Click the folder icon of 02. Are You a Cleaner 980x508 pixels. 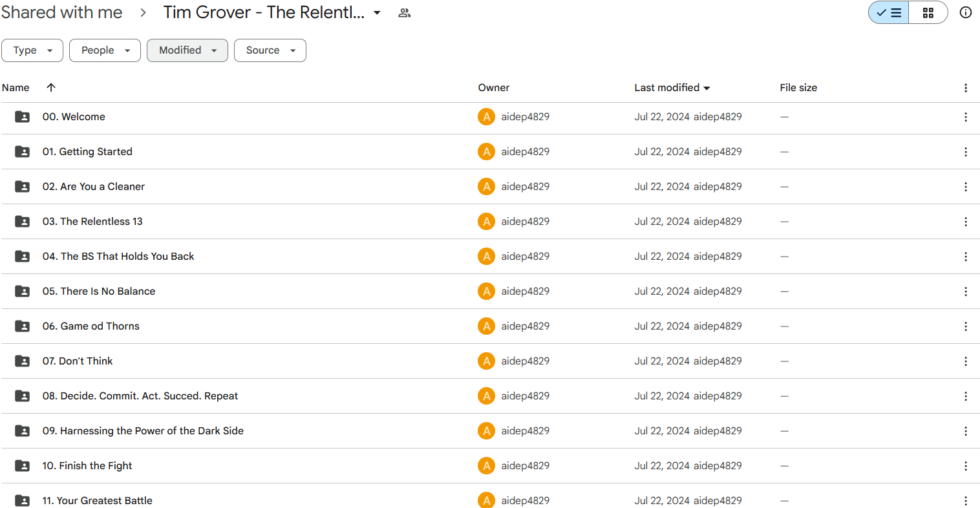(x=22, y=187)
